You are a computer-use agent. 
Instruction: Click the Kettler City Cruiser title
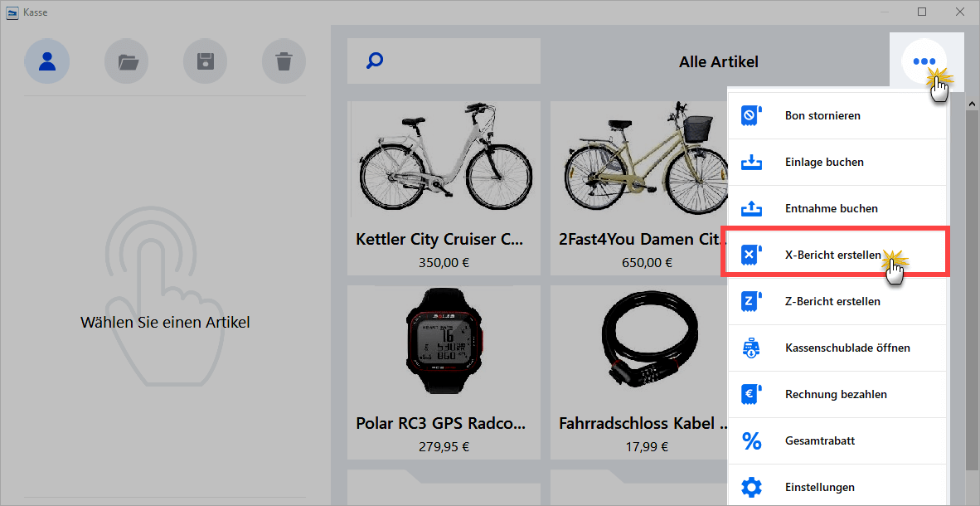click(439, 240)
